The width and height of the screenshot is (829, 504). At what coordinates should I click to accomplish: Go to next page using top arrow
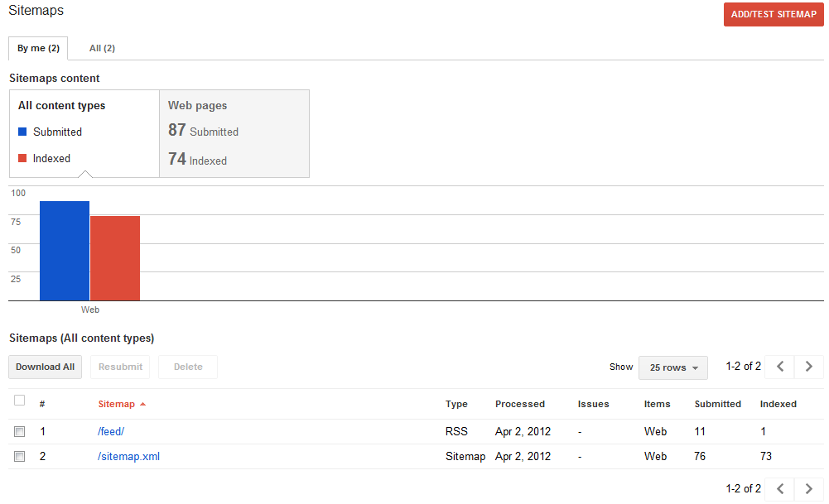point(809,366)
